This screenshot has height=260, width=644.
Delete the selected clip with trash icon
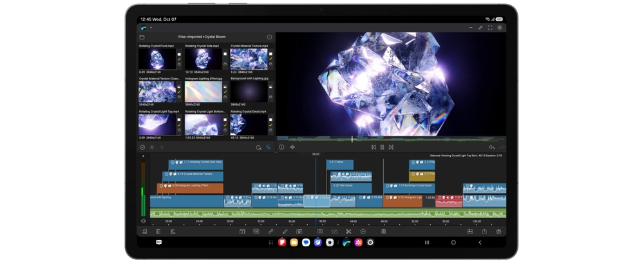point(383,232)
